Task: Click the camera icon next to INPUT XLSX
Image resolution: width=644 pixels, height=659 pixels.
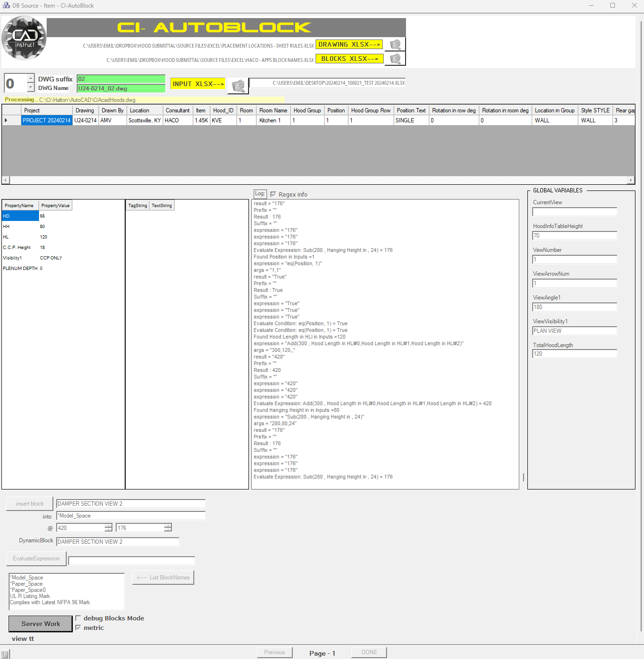Action: [x=238, y=86]
